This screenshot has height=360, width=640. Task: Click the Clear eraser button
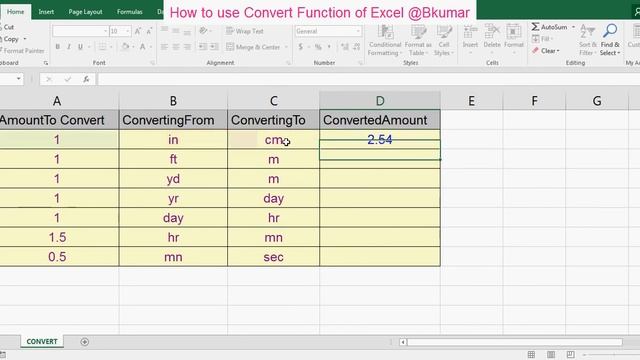tap(546, 51)
